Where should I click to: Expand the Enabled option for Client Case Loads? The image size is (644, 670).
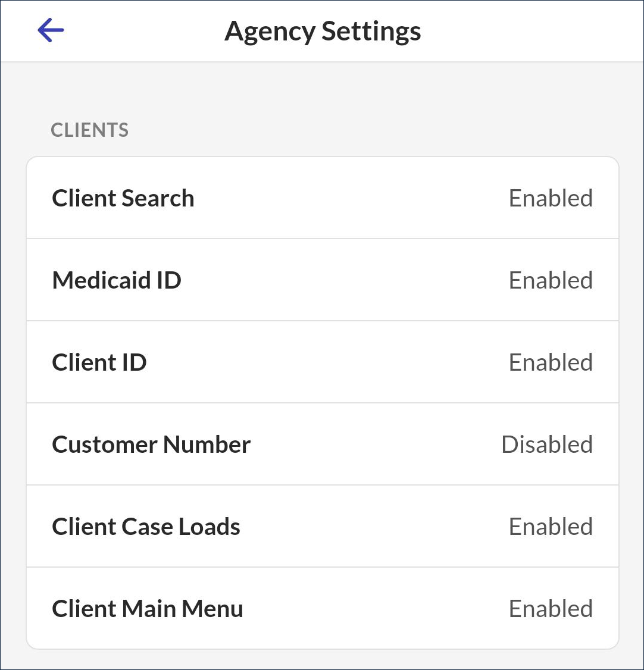(551, 527)
